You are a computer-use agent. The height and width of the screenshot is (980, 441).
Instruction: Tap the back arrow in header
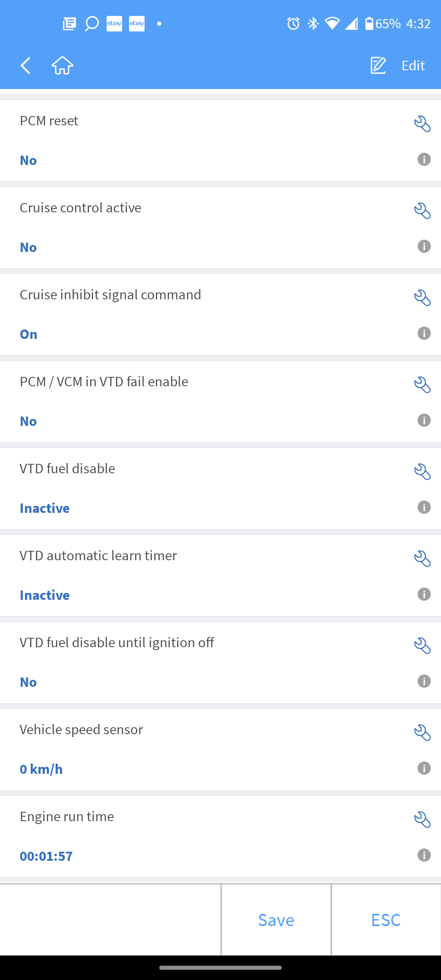pyautogui.click(x=26, y=65)
